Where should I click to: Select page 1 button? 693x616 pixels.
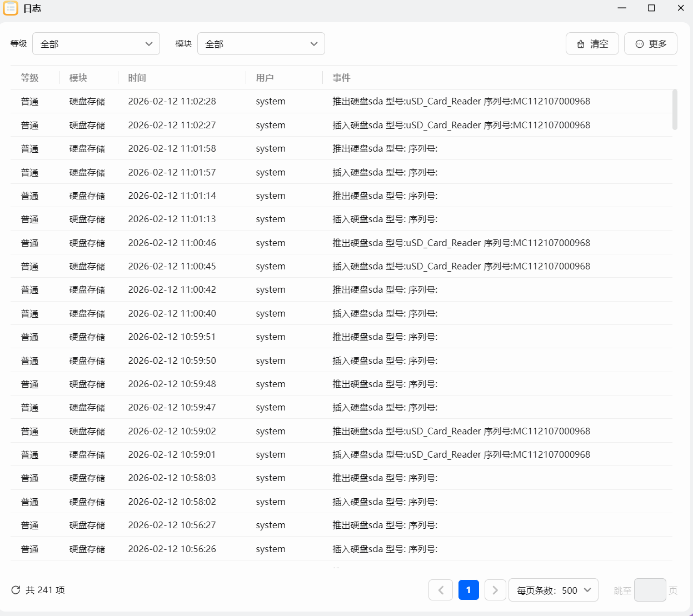(468, 590)
